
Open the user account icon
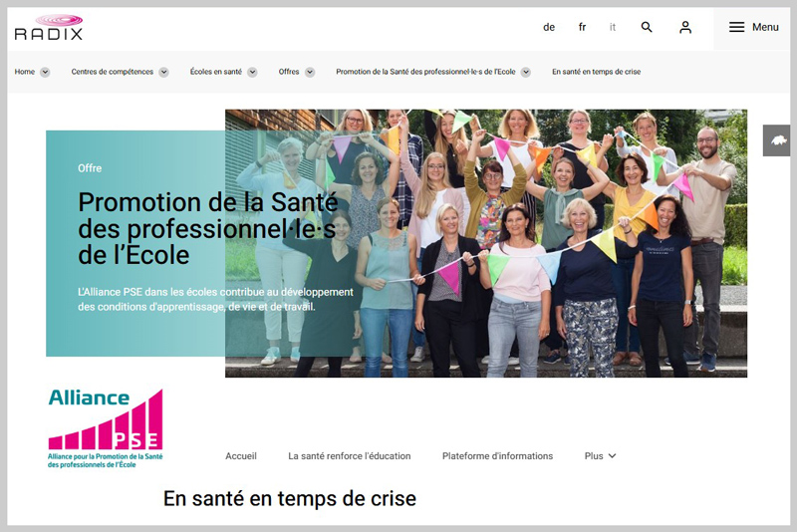(x=685, y=27)
